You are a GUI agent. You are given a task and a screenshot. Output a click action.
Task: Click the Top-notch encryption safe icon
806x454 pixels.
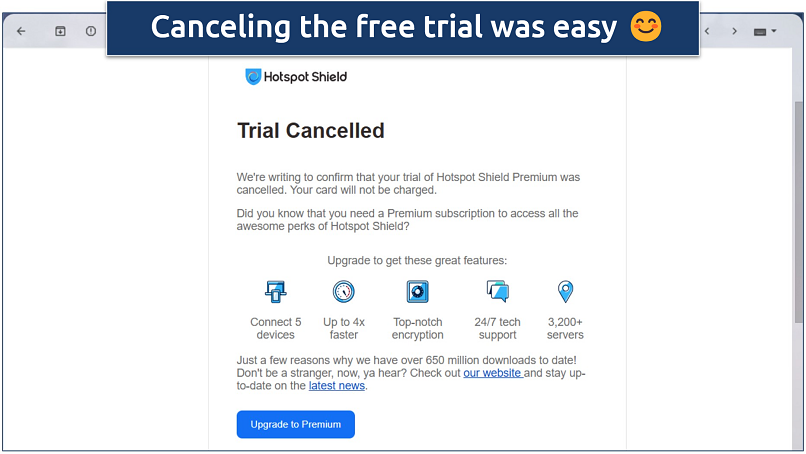pyautogui.click(x=417, y=292)
